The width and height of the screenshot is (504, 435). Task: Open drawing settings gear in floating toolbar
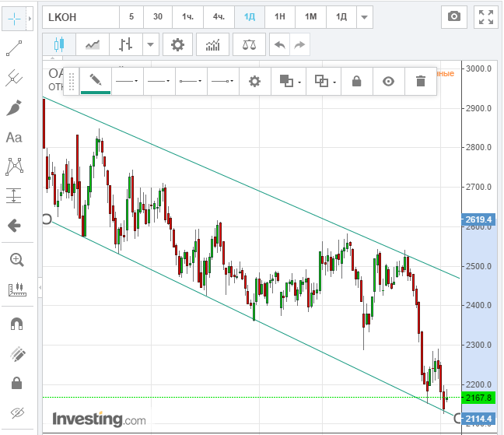click(x=254, y=82)
